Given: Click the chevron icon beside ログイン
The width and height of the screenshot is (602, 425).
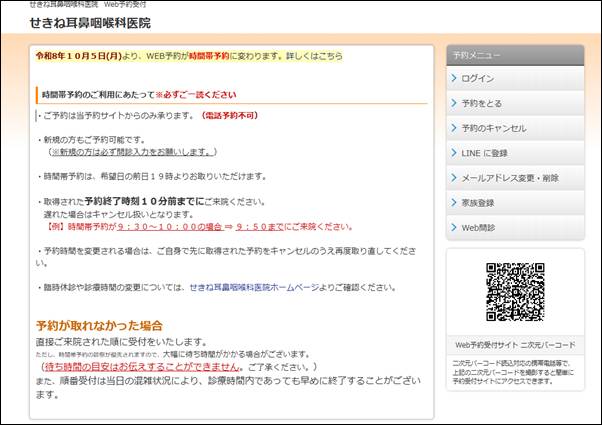Looking at the screenshot, I should [x=454, y=78].
